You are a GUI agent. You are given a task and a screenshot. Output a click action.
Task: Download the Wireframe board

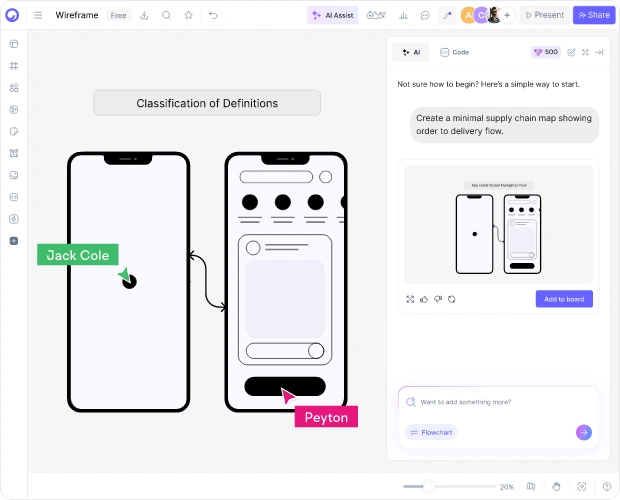[x=144, y=15]
